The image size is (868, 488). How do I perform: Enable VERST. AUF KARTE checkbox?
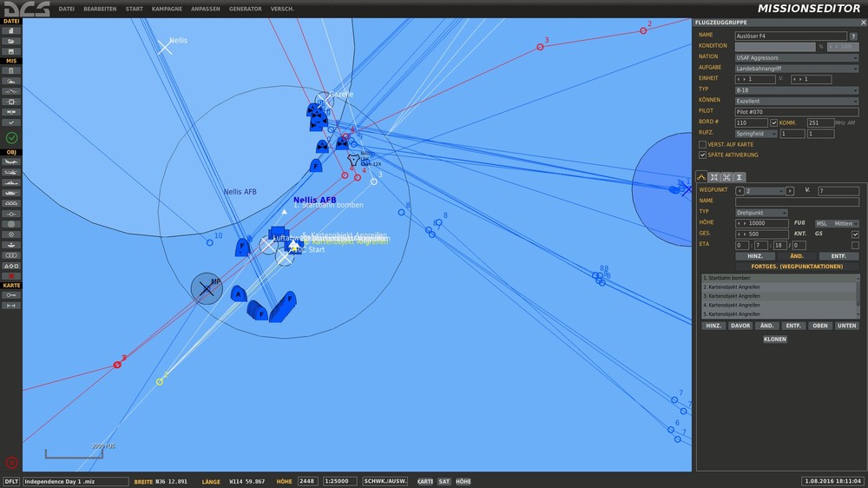(x=702, y=144)
